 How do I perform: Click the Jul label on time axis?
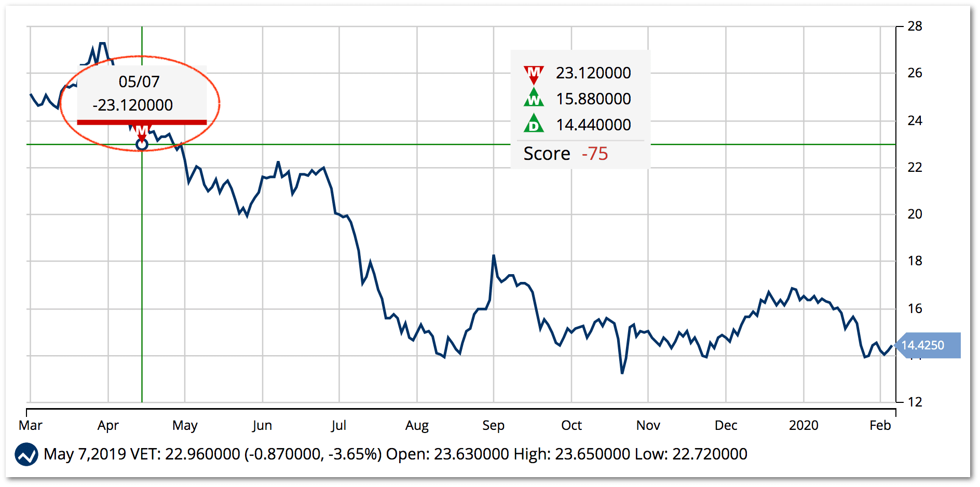(339, 425)
